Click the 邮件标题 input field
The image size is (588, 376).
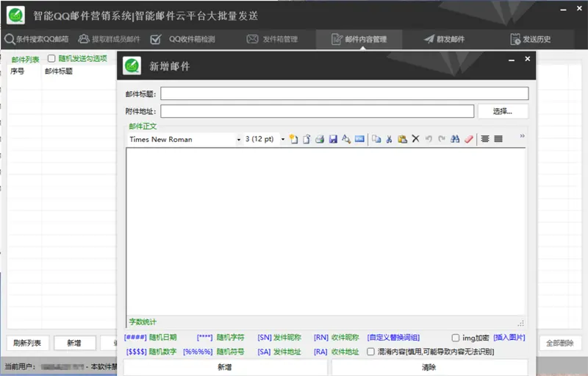(x=344, y=93)
